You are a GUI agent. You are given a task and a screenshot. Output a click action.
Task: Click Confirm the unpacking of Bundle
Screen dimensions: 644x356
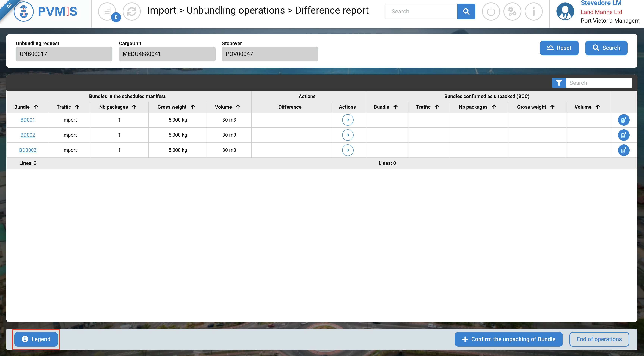tap(508, 339)
